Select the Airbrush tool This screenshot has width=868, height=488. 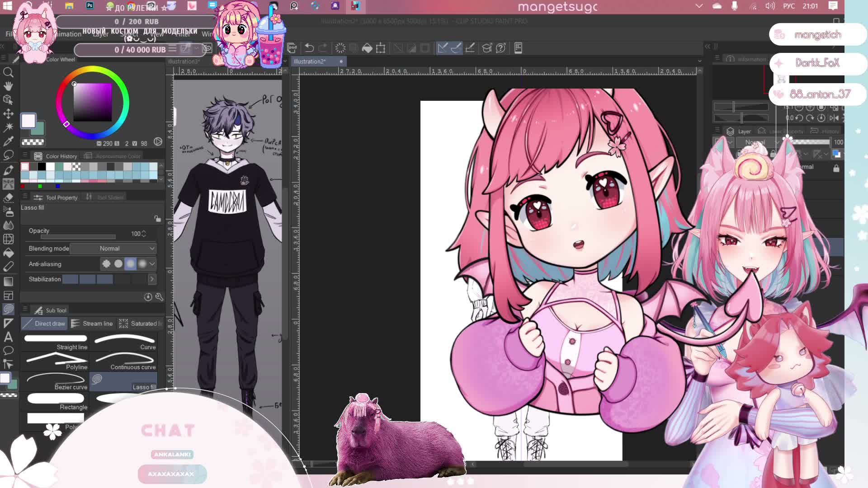click(x=8, y=211)
